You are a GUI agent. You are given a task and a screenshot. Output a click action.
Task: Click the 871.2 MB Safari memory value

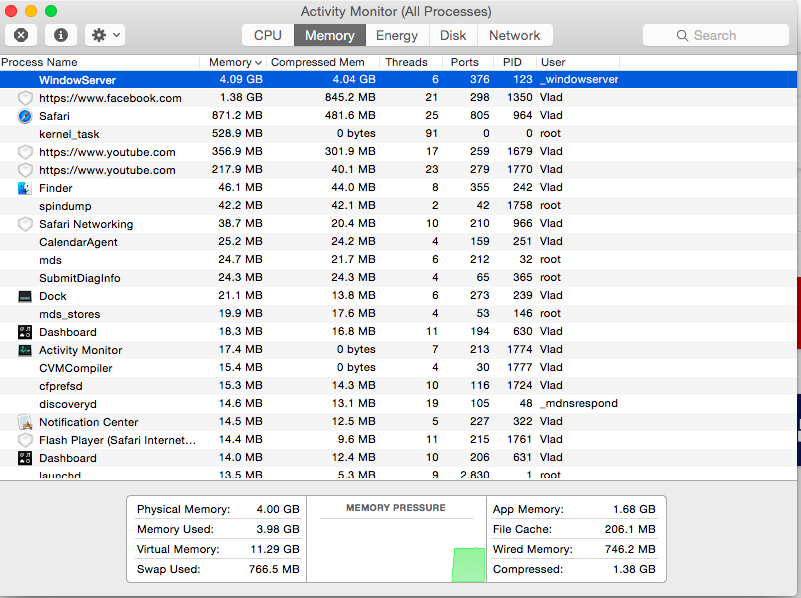point(237,115)
